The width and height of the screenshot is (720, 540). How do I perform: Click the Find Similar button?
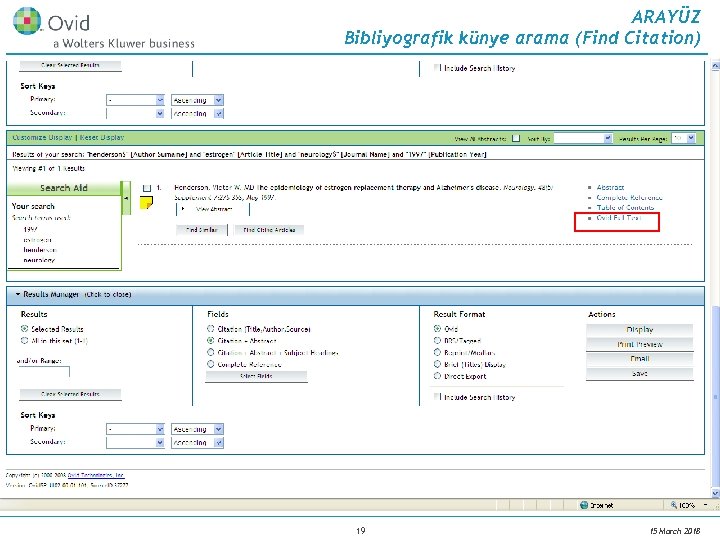tap(202, 230)
